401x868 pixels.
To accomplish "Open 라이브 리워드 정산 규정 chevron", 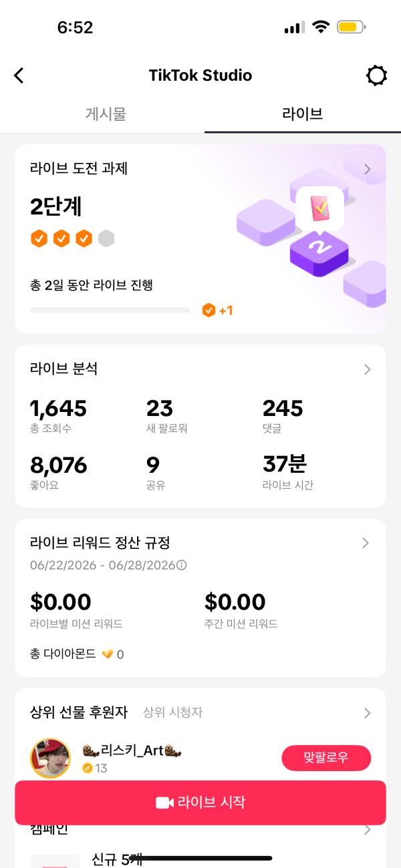I will [366, 543].
